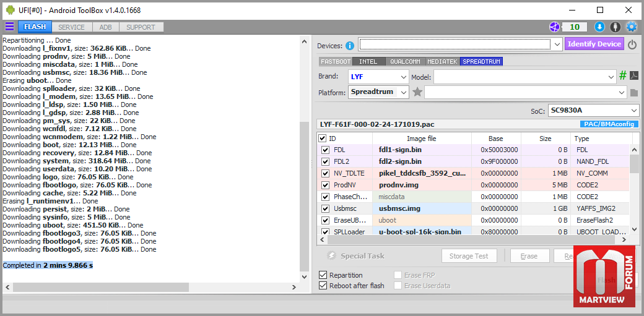
Task: Select the QUALCOMM mode tab
Action: 406,62
